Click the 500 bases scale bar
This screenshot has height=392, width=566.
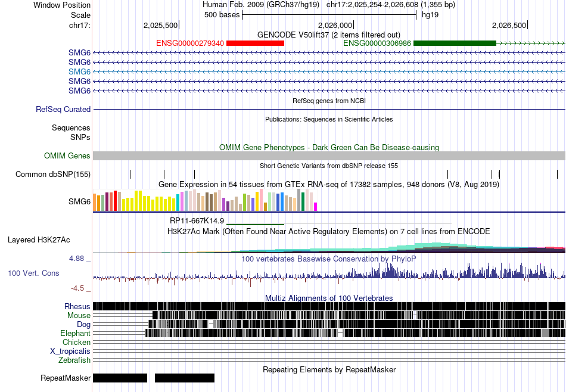coord(329,15)
